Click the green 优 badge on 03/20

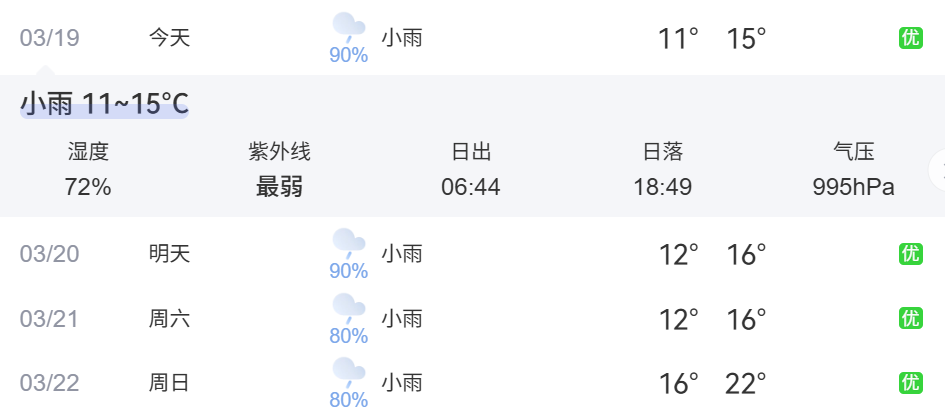click(910, 254)
